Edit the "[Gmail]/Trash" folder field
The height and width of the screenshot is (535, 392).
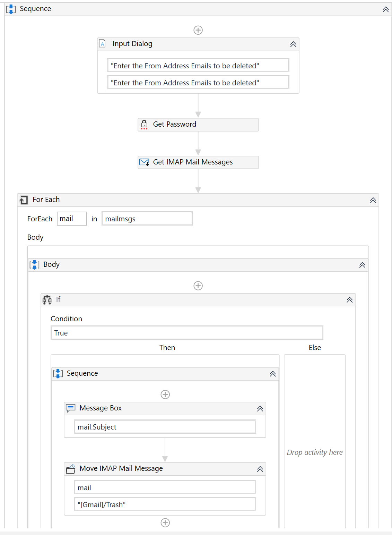165,504
